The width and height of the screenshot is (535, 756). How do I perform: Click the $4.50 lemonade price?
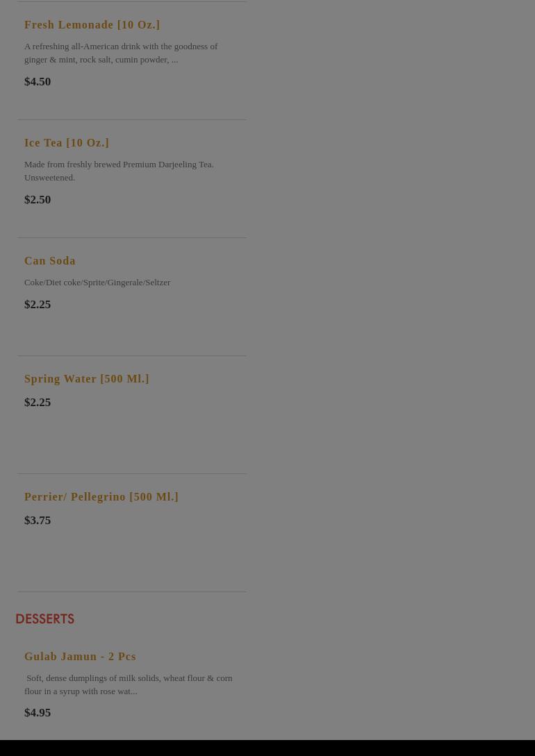38,81
